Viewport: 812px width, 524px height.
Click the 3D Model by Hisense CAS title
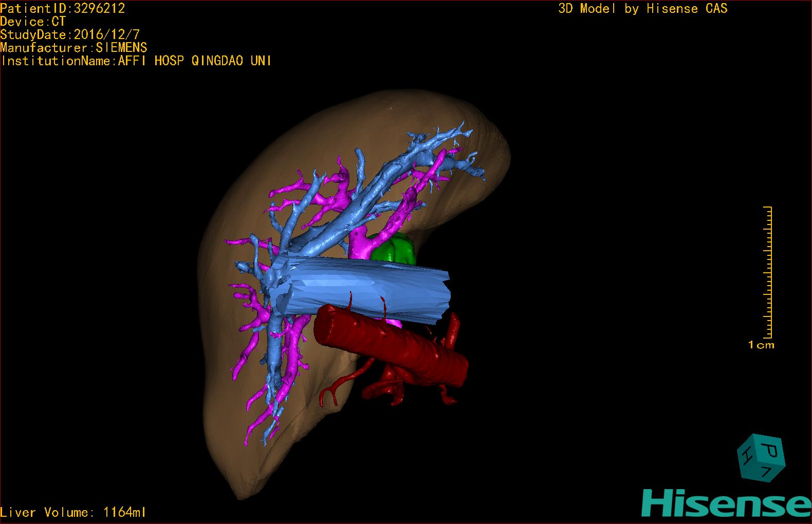[x=642, y=8]
